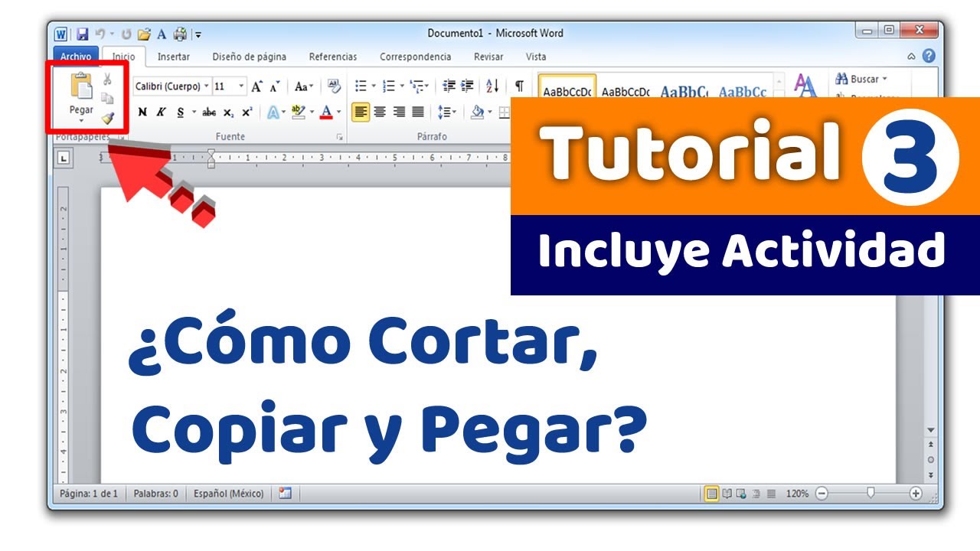Click the Español (México) language indicator
The height and width of the screenshot is (551, 980).
[229, 494]
